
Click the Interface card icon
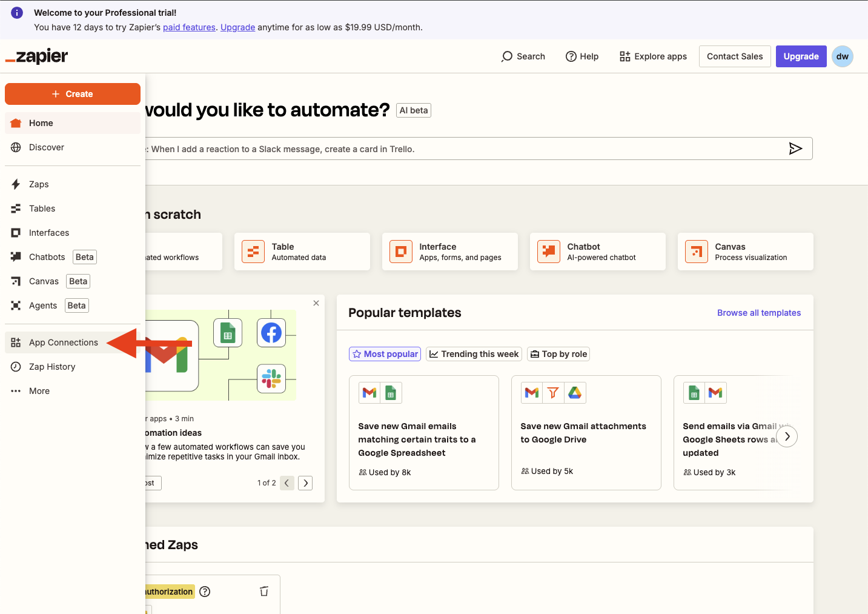[401, 252]
